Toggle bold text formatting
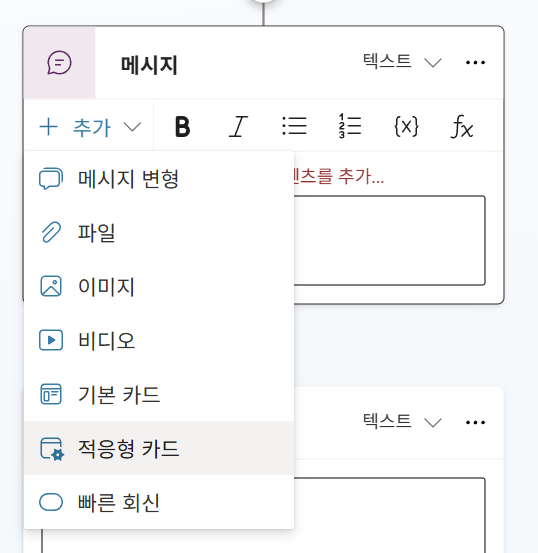Screen dimensions: 538x553 coord(182,126)
